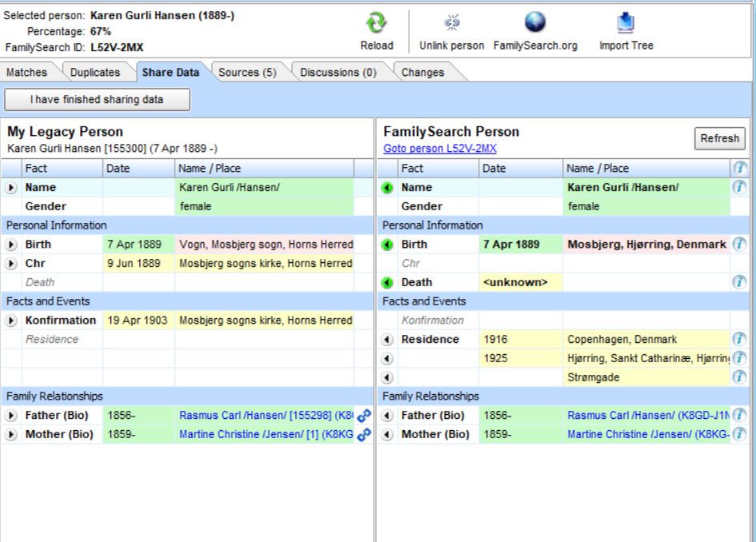756x542 pixels.
Task: Select residence place Copenhagen, Denmark
Action: (646, 339)
